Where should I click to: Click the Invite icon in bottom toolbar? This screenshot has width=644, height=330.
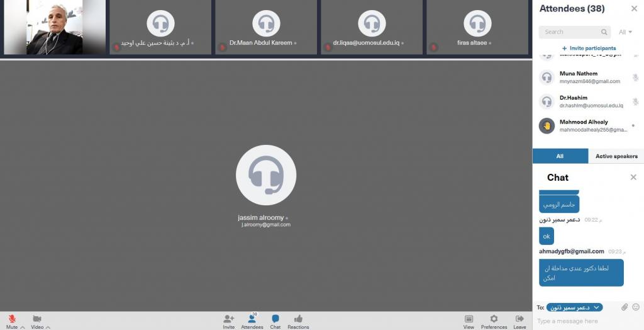(x=228, y=319)
